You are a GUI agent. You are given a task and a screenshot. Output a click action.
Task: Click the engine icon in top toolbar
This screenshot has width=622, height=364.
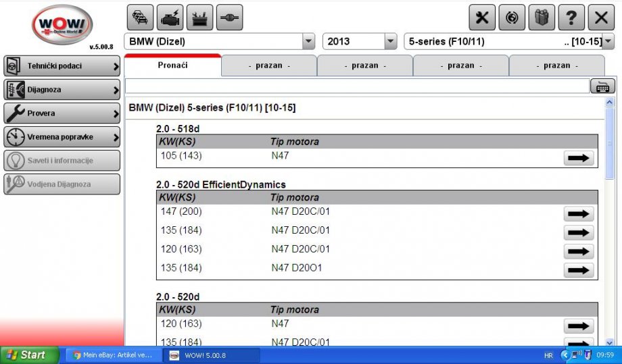pos(170,17)
